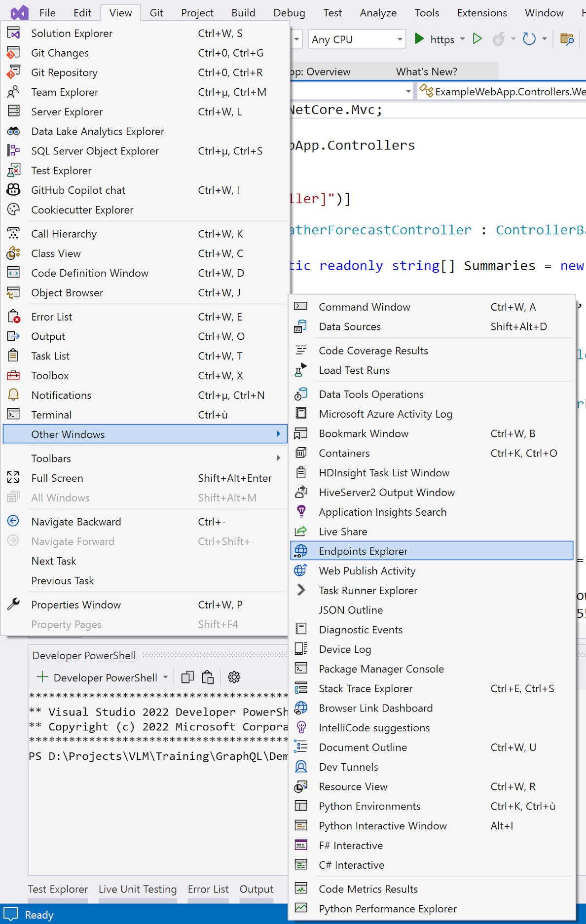This screenshot has width=586, height=924.
Task: Open the Restart button dropdown arrow
Action: (x=545, y=38)
